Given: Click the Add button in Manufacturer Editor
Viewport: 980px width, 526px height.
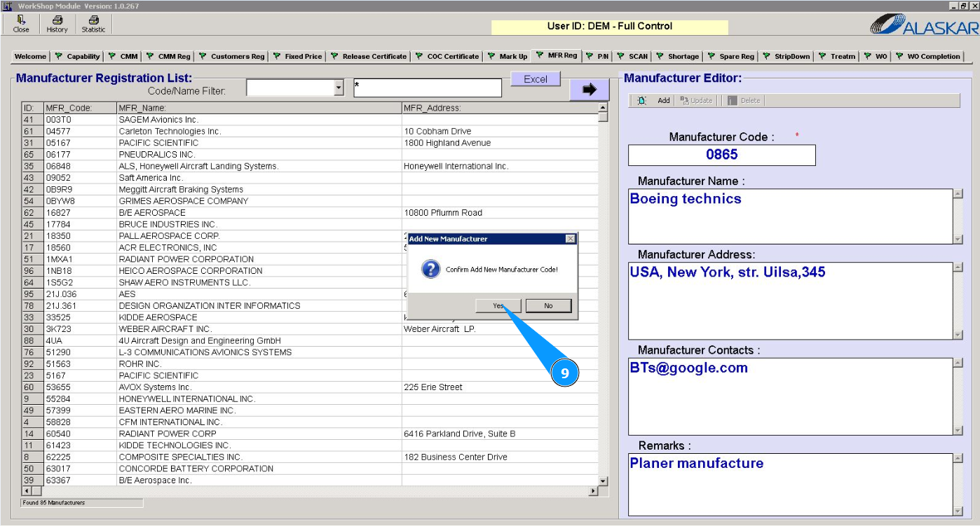Looking at the screenshot, I should point(655,101).
